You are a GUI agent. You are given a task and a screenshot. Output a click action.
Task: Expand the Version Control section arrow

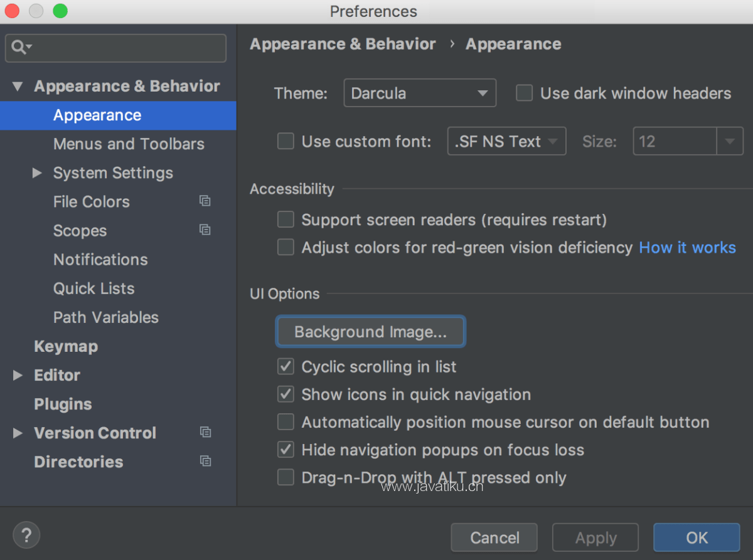(18, 433)
